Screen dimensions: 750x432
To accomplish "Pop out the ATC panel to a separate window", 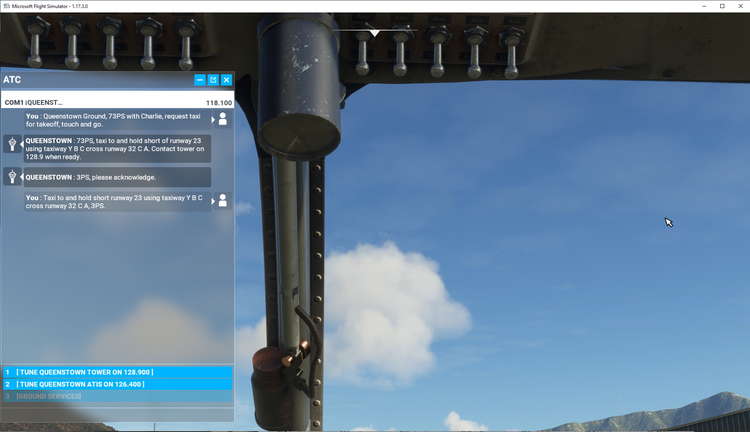I will coord(213,80).
